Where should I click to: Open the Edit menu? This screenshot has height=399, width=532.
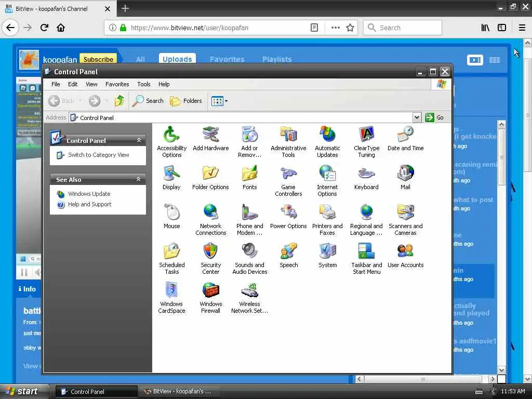(x=73, y=84)
